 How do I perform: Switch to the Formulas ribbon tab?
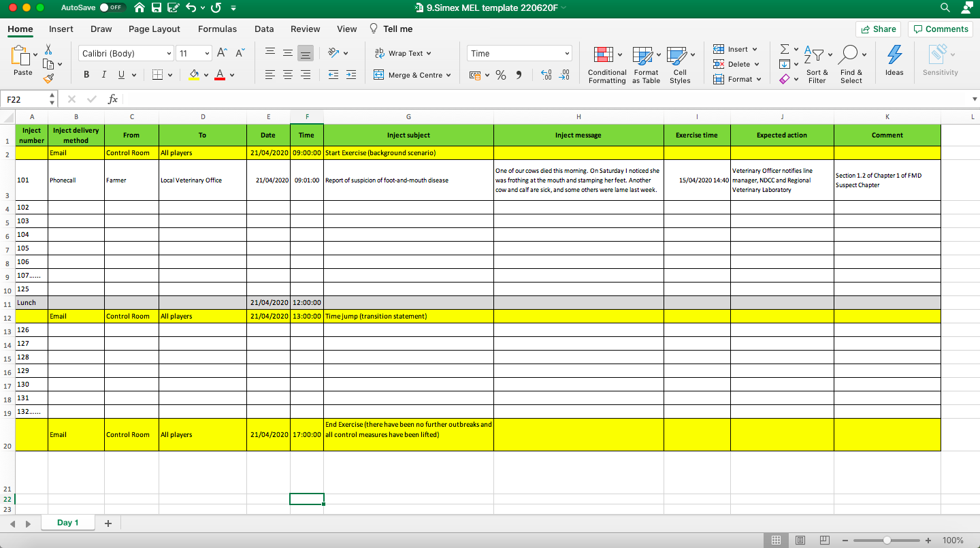[217, 29]
